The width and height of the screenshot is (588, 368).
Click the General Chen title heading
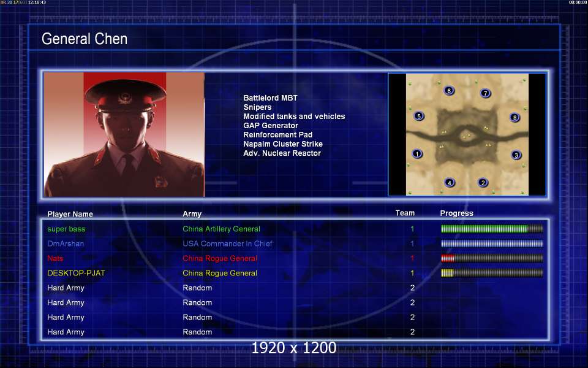85,39
